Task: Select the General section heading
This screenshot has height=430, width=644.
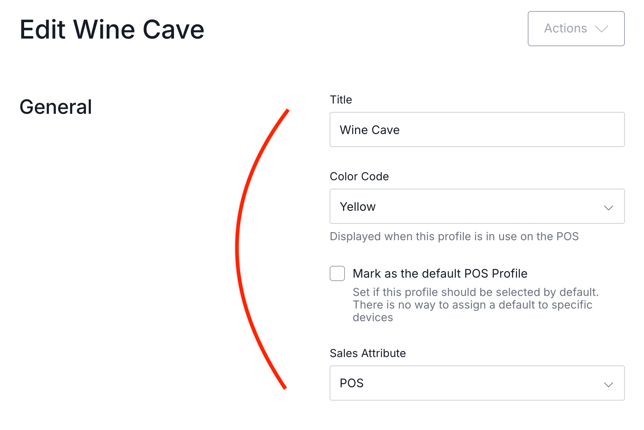Action: [x=56, y=107]
